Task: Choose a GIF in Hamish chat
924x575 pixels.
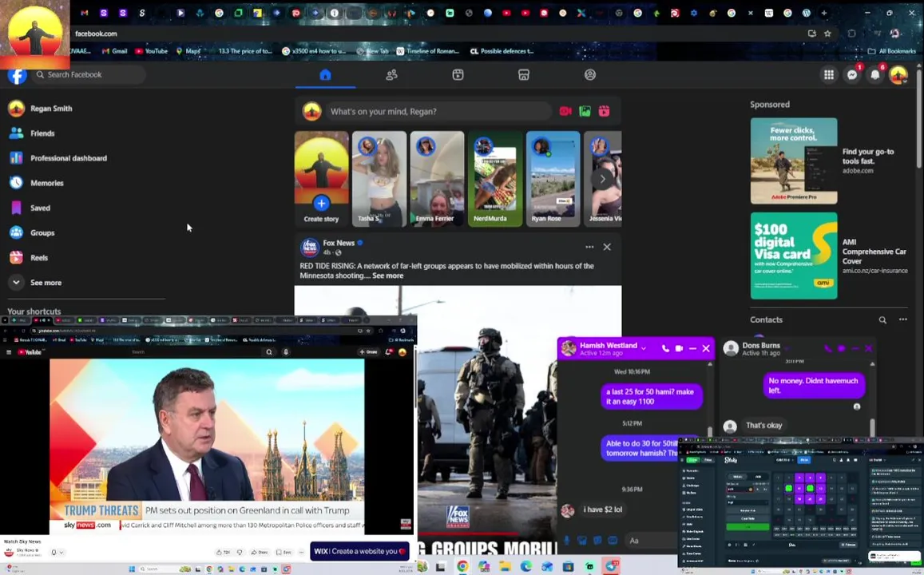Action: (613, 540)
